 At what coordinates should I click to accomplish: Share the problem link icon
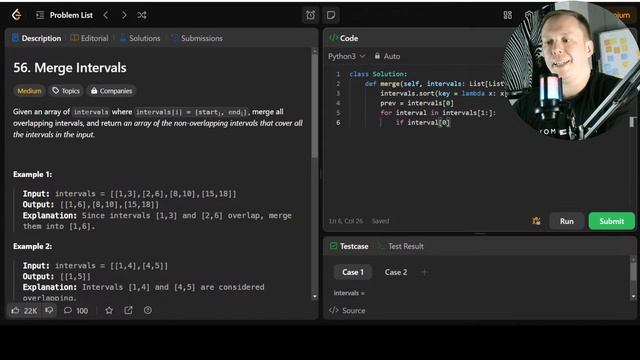coord(128,311)
